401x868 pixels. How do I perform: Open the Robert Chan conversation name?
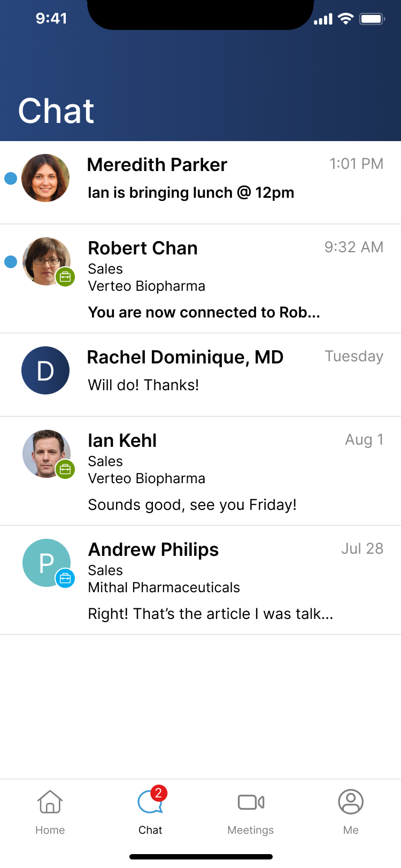pos(143,248)
